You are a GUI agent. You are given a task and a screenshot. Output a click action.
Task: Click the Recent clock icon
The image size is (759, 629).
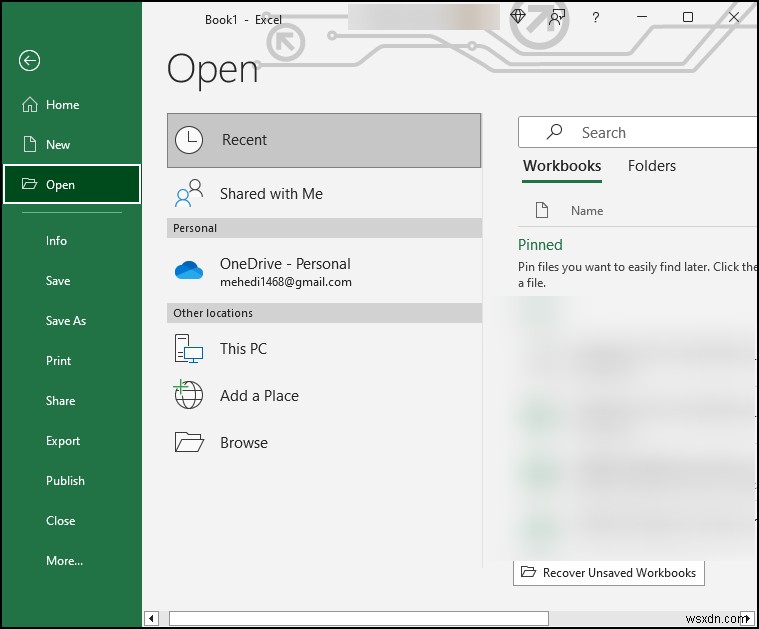coord(189,140)
